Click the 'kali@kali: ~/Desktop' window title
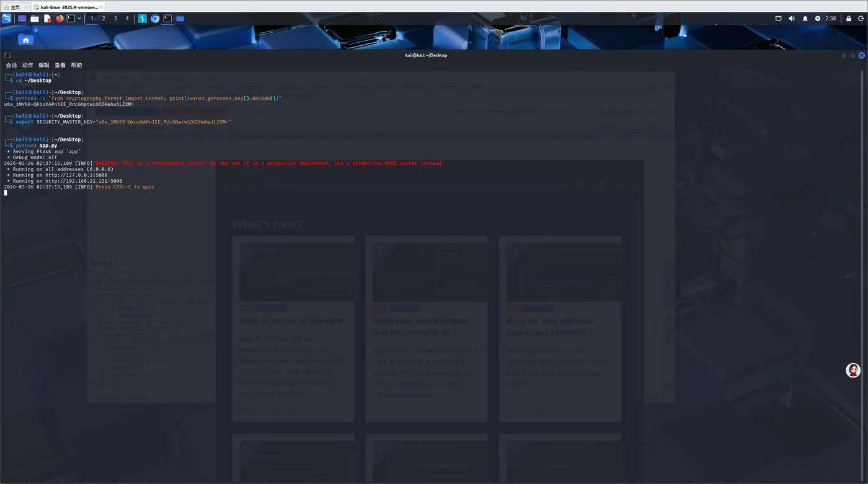Image resolution: width=868 pixels, height=484 pixels. [x=426, y=55]
